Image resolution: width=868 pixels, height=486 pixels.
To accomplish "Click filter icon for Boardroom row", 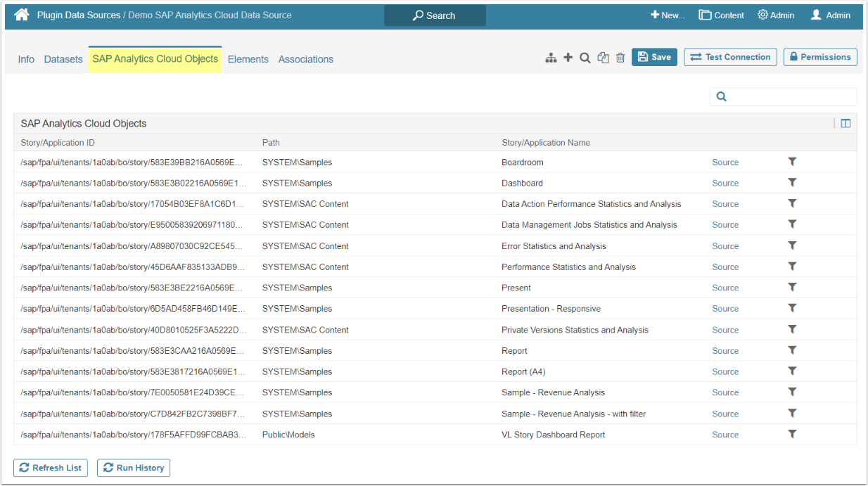I will [x=792, y=162].
